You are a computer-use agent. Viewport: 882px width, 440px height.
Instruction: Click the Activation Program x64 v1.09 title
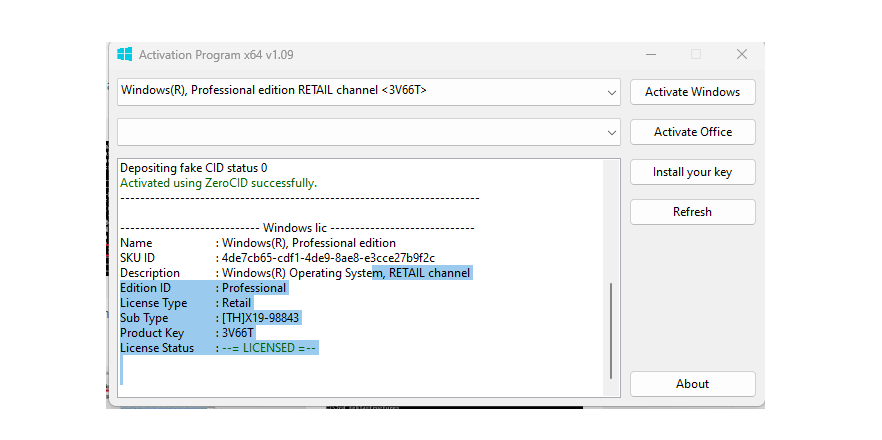(216, 55)
